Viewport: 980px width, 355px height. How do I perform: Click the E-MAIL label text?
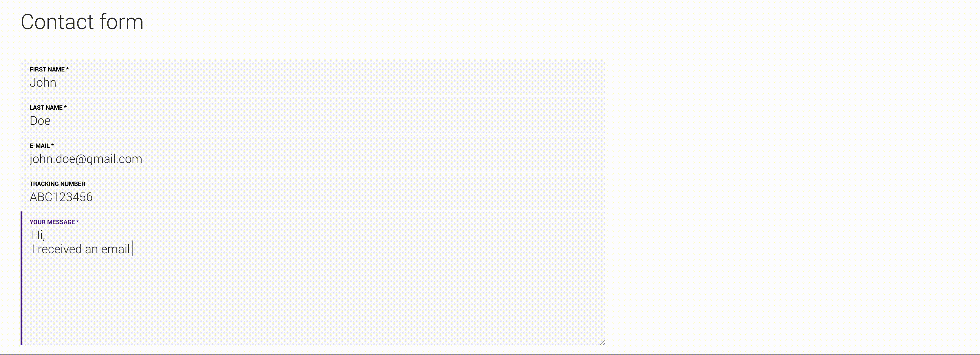(x=40, y=145)
